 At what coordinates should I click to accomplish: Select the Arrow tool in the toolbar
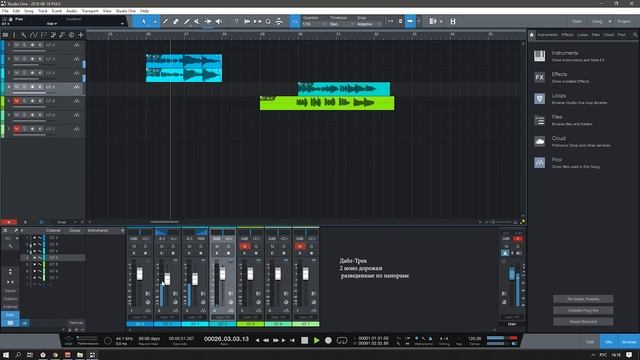pos(144,21)
